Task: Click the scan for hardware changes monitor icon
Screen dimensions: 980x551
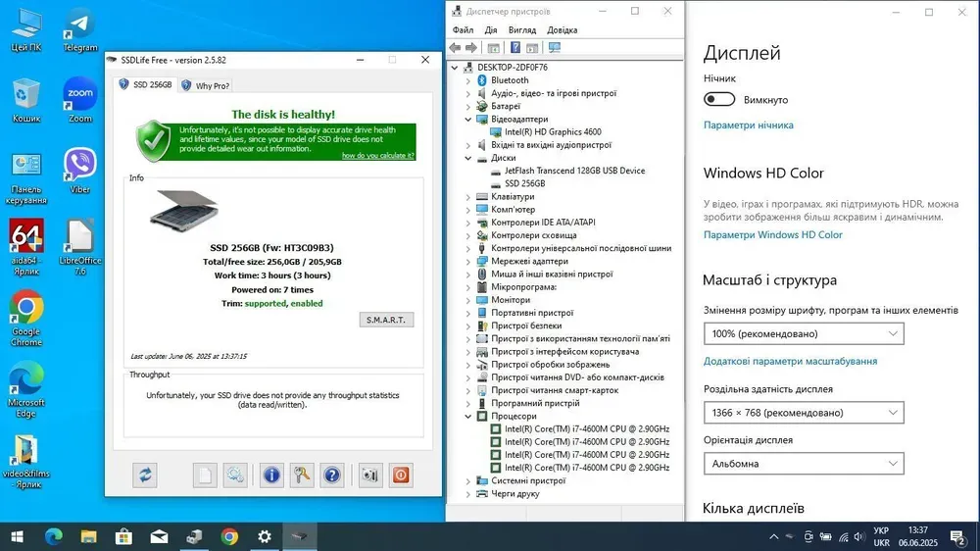Action: pos(555,48)
